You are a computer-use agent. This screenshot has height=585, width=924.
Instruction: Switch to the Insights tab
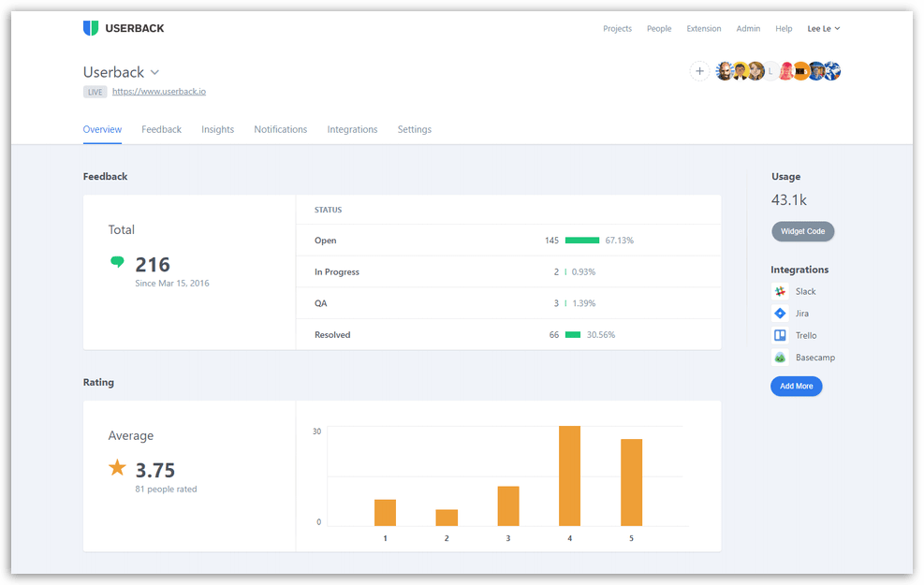tap(217, 129)
